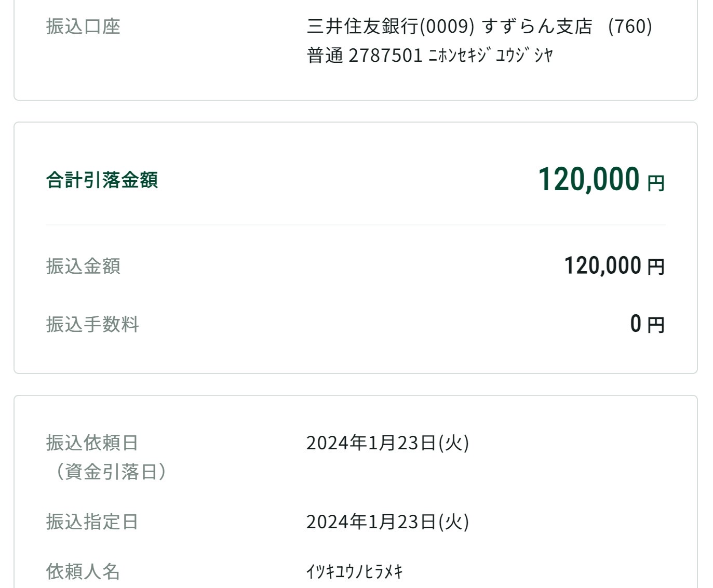
Task: Click the 振込金額 label
Action: coord(83,266)
